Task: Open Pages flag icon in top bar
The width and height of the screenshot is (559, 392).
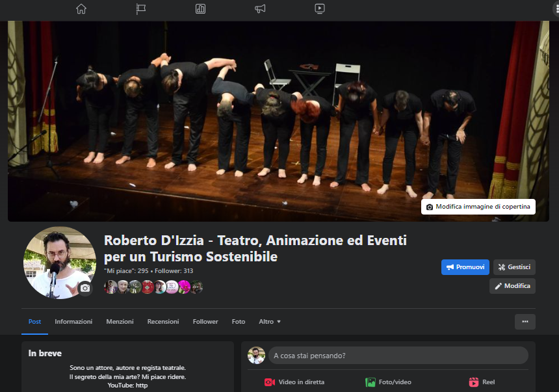Action: pos(141,8)
